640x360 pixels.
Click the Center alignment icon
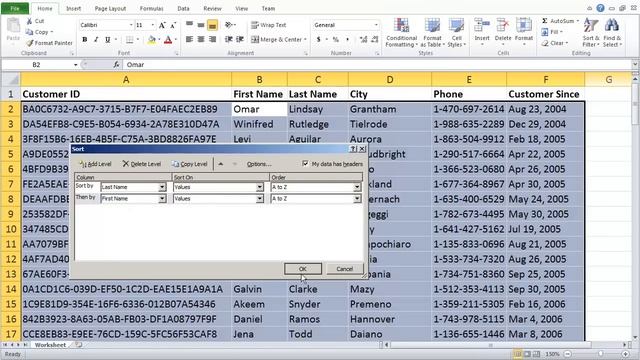tap(201, 40)
